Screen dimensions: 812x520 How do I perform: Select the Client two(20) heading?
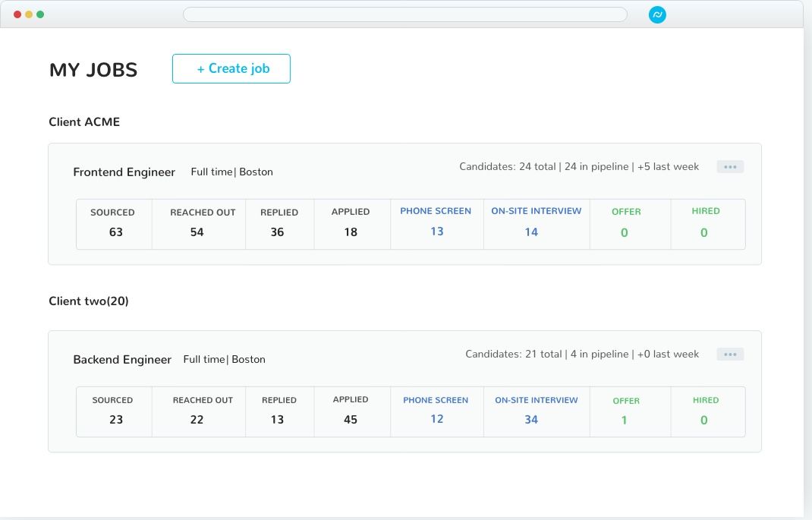tap(89, 301)
